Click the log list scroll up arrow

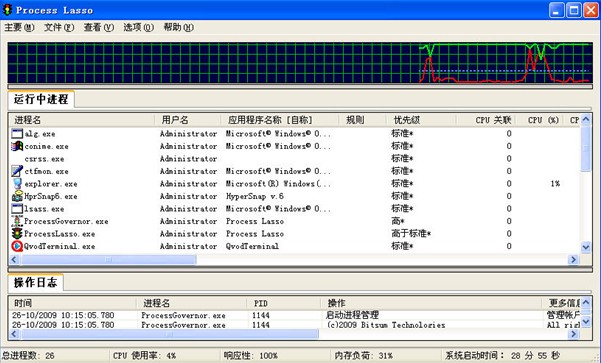(586, 302)
